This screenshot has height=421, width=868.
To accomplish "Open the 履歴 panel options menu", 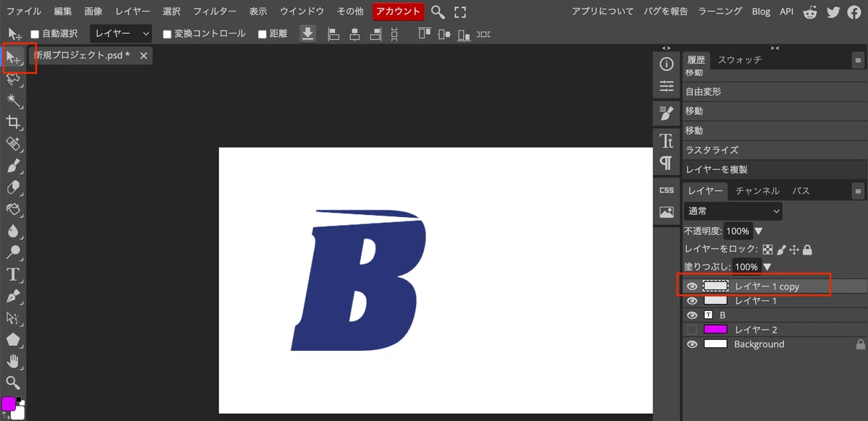I will pyautogui.click(x=858, y=61).
